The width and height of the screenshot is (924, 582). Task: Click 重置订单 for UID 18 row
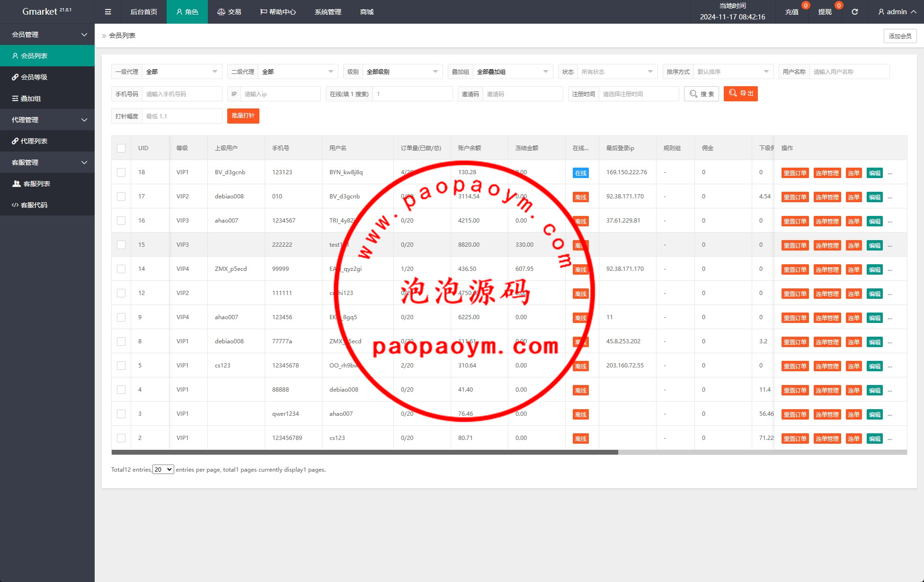coord(795,173)
